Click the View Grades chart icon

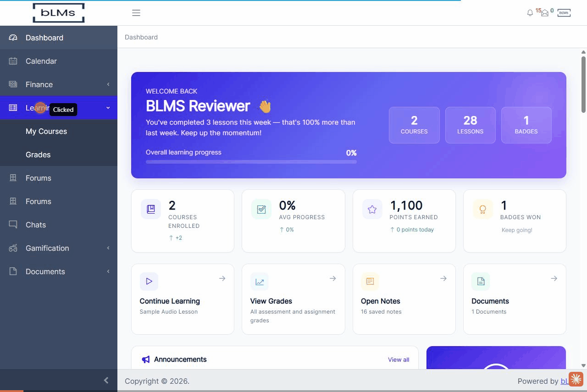click(260, 282)
